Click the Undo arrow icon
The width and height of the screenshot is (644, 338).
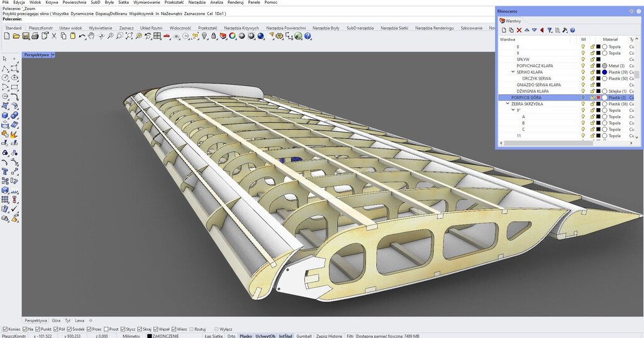tap(82, 36)
